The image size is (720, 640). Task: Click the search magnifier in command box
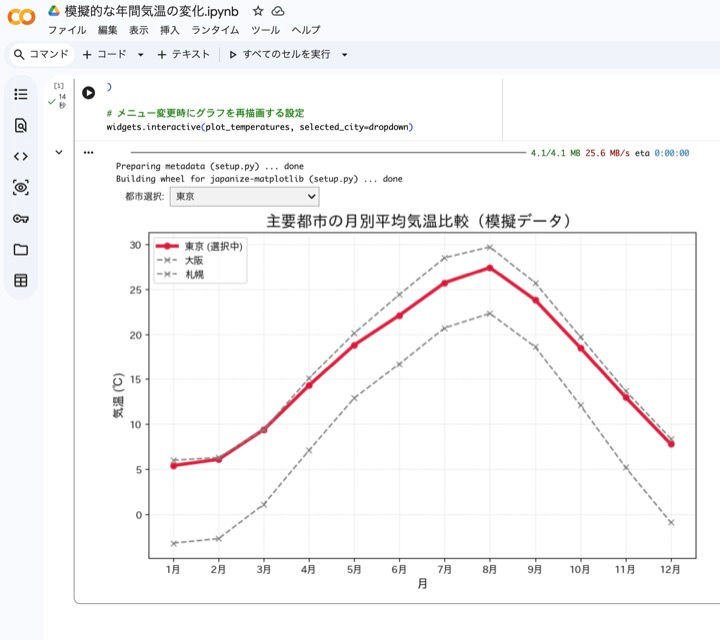(x=19, y=55)
